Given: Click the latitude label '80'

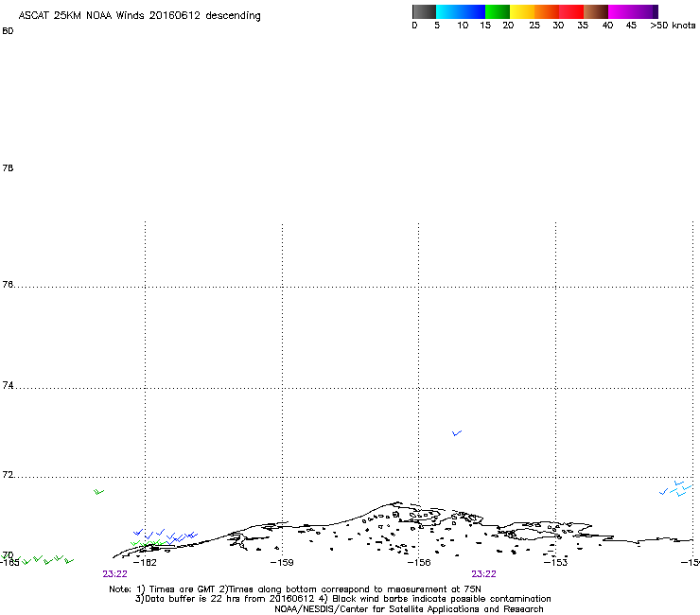Looking at the screenshot, I should 8,31.
